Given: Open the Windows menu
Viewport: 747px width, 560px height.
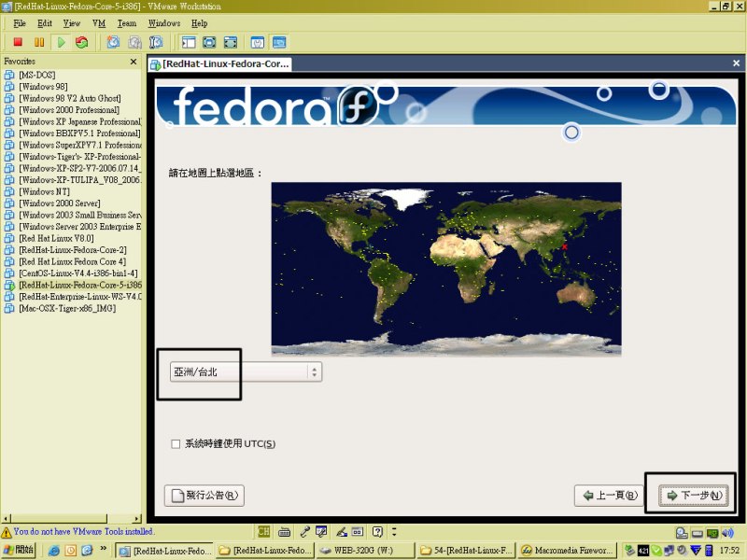Looking at the screenshot, I should tap(164, 23).
